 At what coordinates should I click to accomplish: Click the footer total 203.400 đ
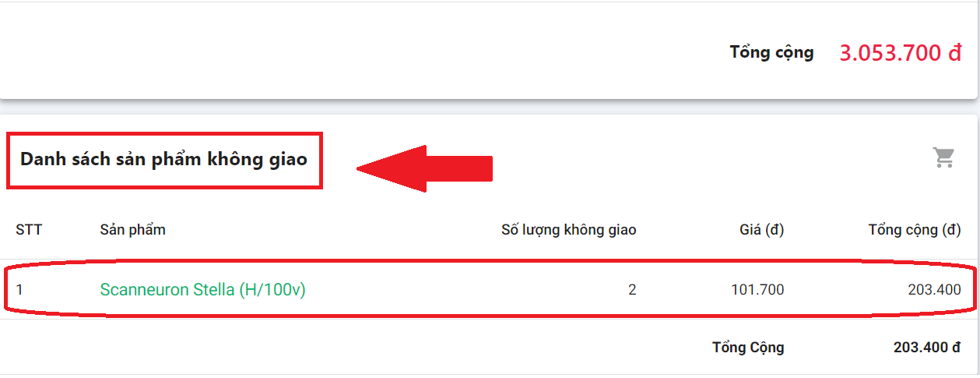tap(927, 348)
